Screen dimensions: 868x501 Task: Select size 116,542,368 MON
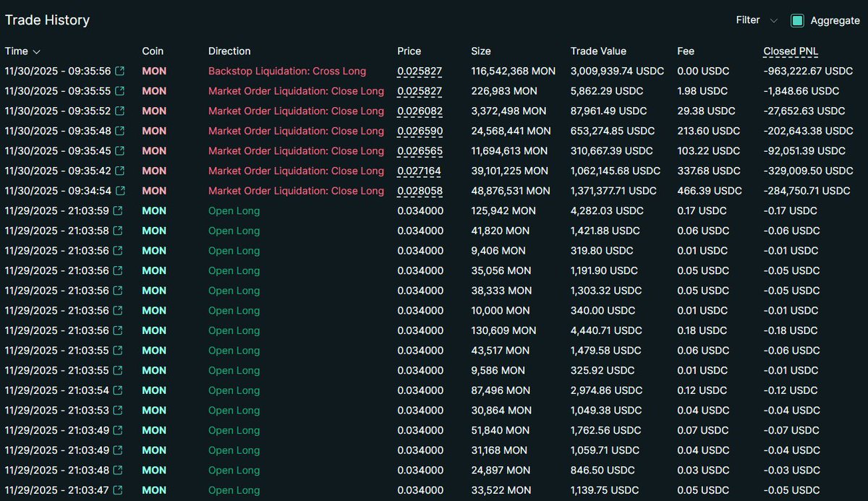tap(514, 71)
